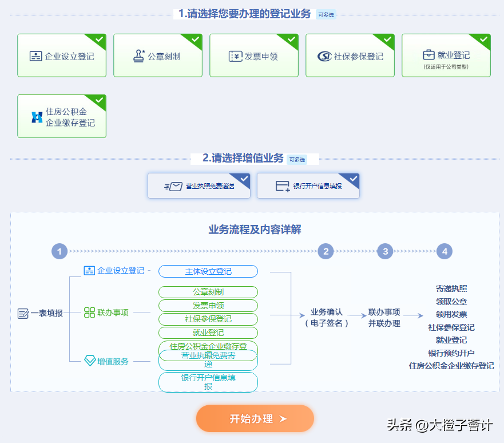Uncheck the 企业设立登记 card checkmark

click(x=99, y=39)
